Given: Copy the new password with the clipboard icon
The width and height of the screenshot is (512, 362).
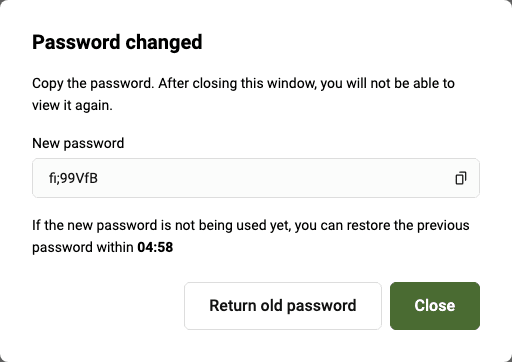Looking at the screenshot, I should pos(461,178).
